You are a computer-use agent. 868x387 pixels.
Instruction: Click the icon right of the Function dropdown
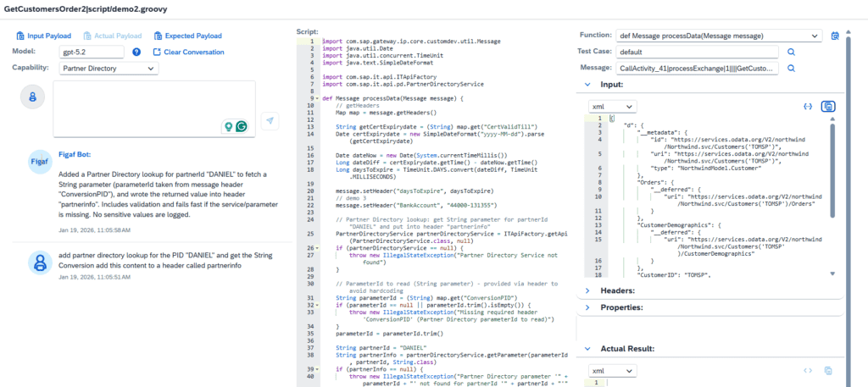tap(835, 36)
